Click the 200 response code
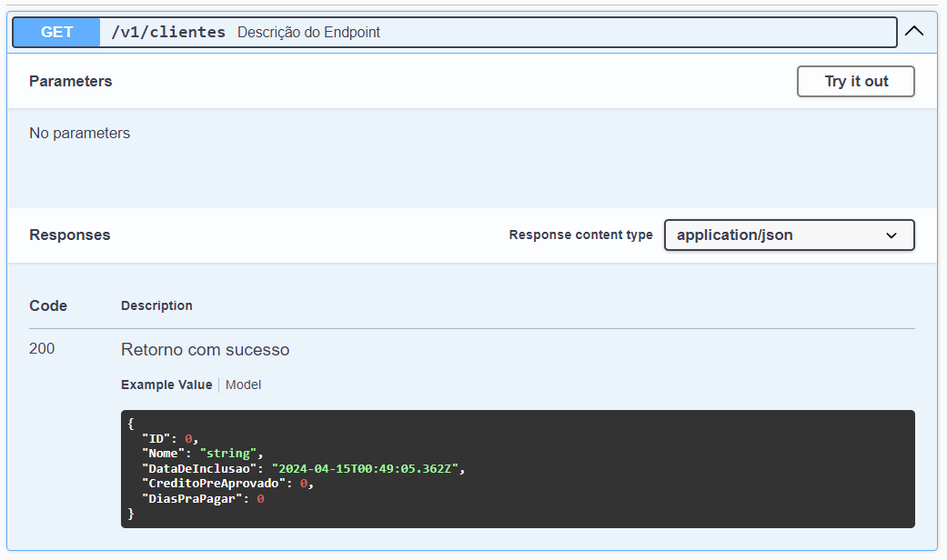The height and width of the screenshot is (560, 947). (41, 349)
